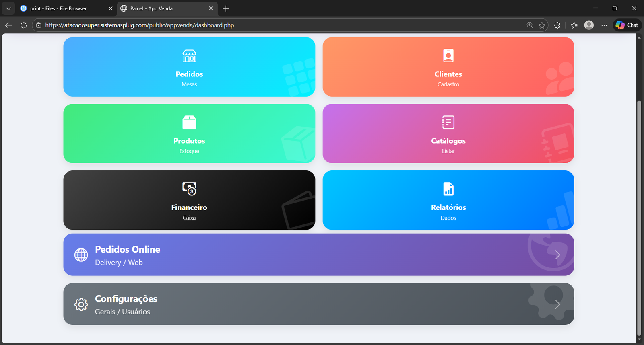Switch to the print - Files tab
The image size is (644, 345).
coord(58,8)
